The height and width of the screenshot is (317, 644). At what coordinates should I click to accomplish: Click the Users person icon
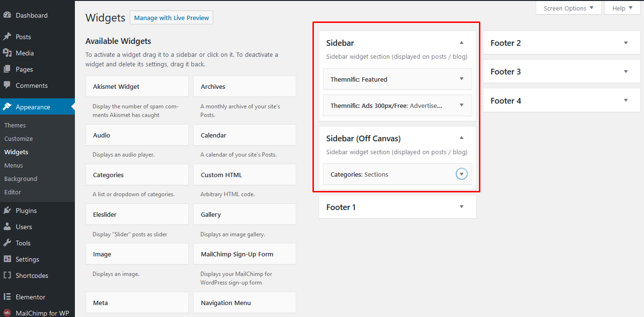coord(7,227)
